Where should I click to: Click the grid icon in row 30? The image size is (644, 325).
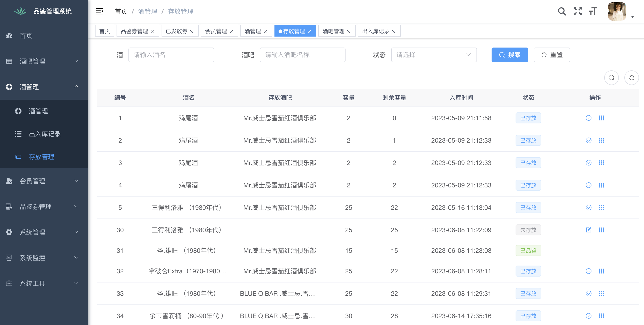click(x=601, y=230)
